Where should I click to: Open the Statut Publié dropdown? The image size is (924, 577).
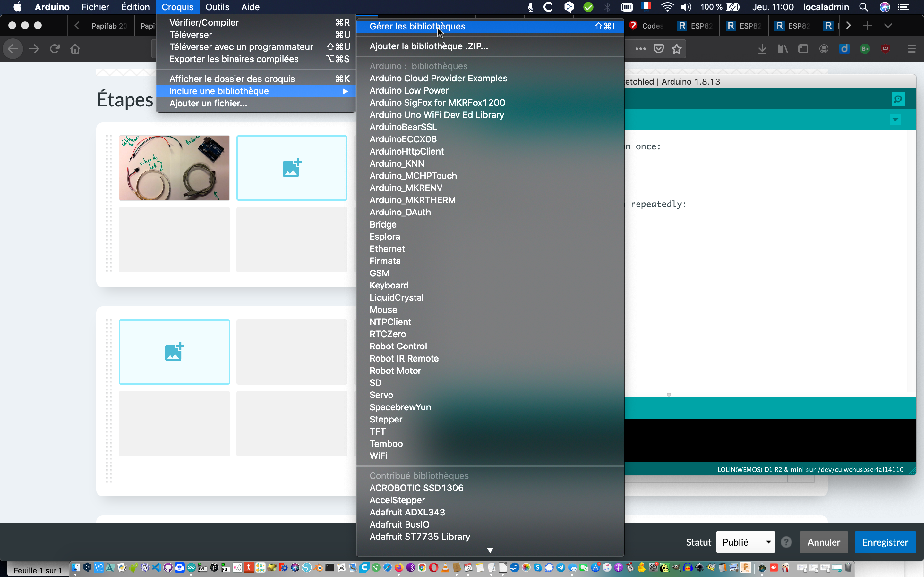coord(745,542)
